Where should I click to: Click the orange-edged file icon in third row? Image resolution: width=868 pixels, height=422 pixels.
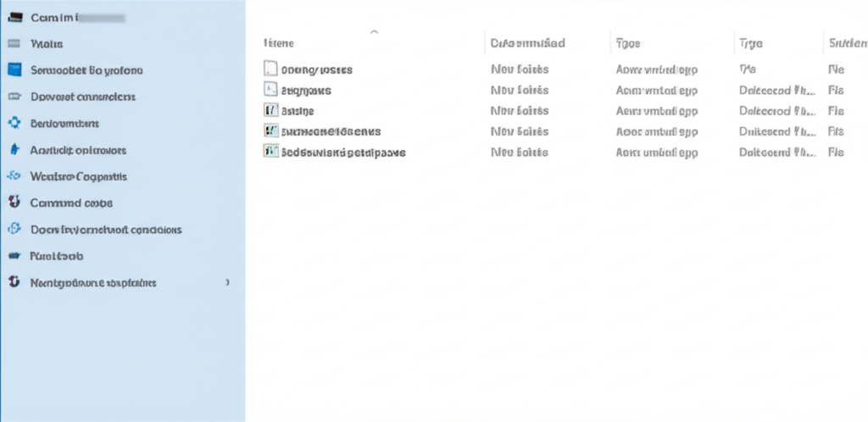270,110
